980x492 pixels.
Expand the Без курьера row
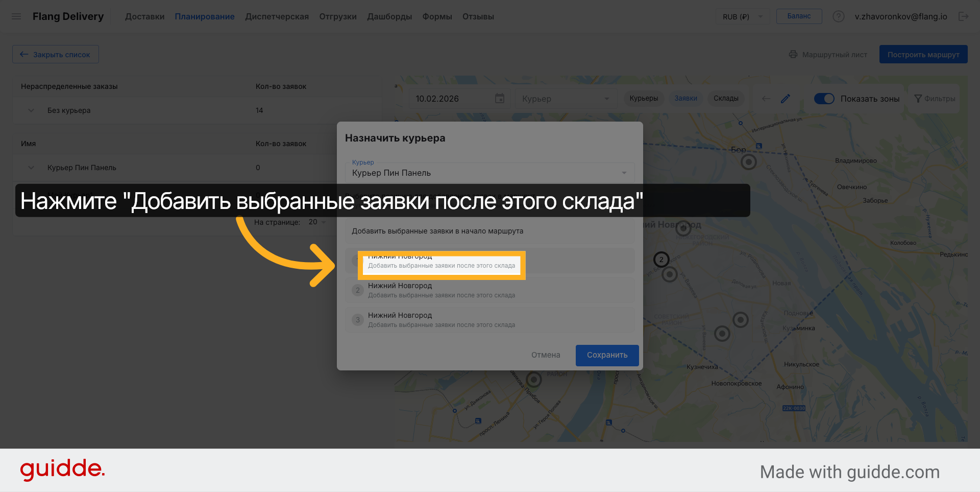click(x=31, y=110)
